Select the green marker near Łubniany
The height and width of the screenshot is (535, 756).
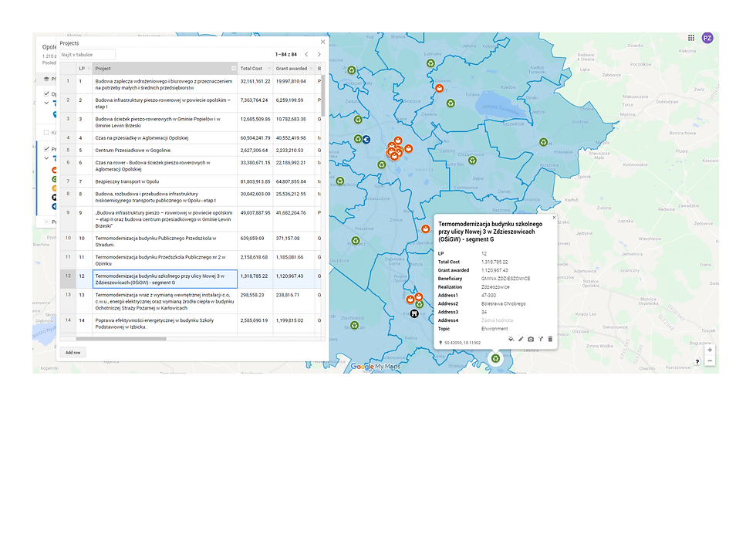tap(430, 63)
